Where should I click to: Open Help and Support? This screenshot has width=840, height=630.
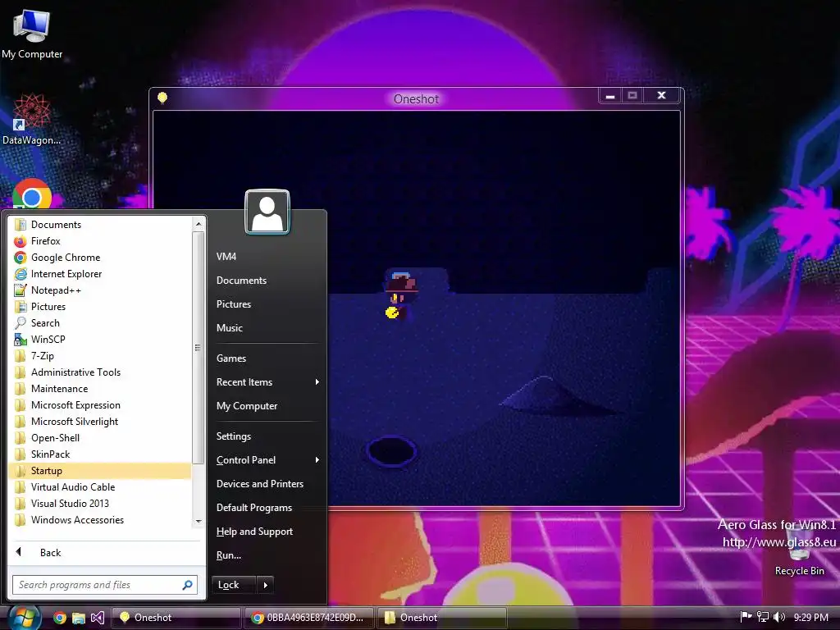click(x=255, y=532)
